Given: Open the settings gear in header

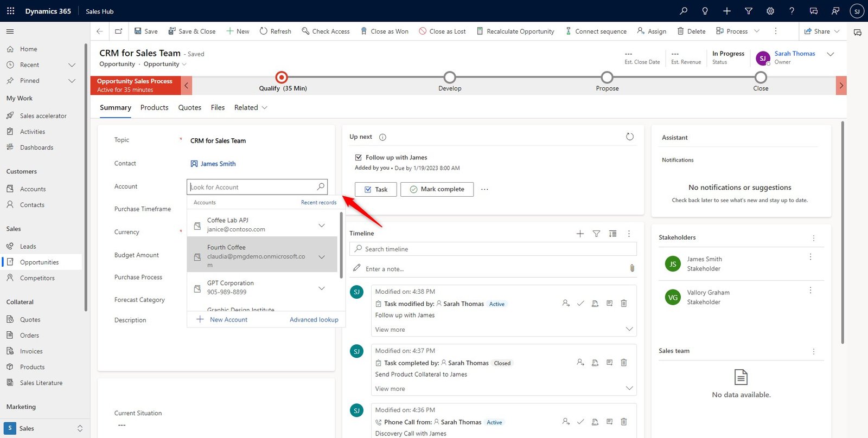Looking at the screenshot, I should pos(770,11).
